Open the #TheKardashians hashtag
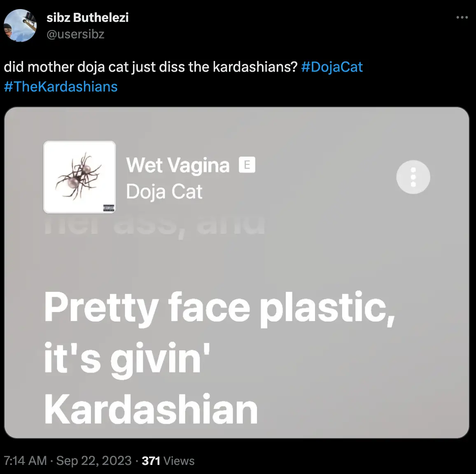 coord(60,87)
